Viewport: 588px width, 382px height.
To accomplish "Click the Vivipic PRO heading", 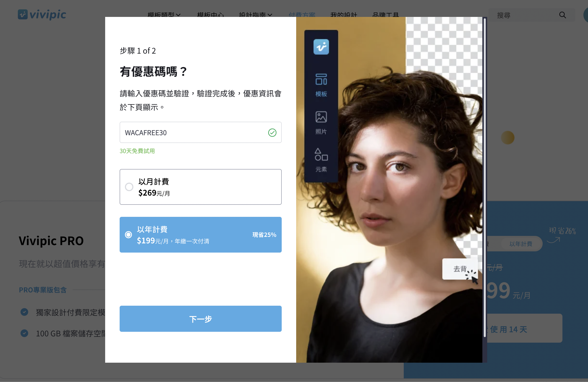I will (x=51, y=241).
